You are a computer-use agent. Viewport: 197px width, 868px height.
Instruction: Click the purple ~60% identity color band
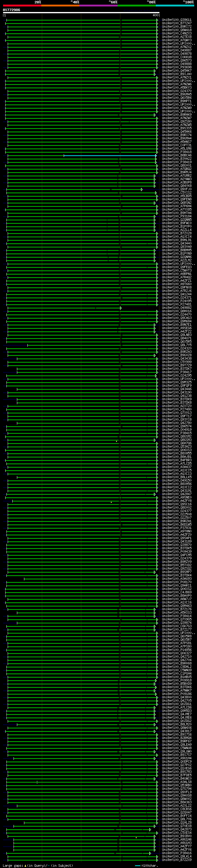pos(98,6)
